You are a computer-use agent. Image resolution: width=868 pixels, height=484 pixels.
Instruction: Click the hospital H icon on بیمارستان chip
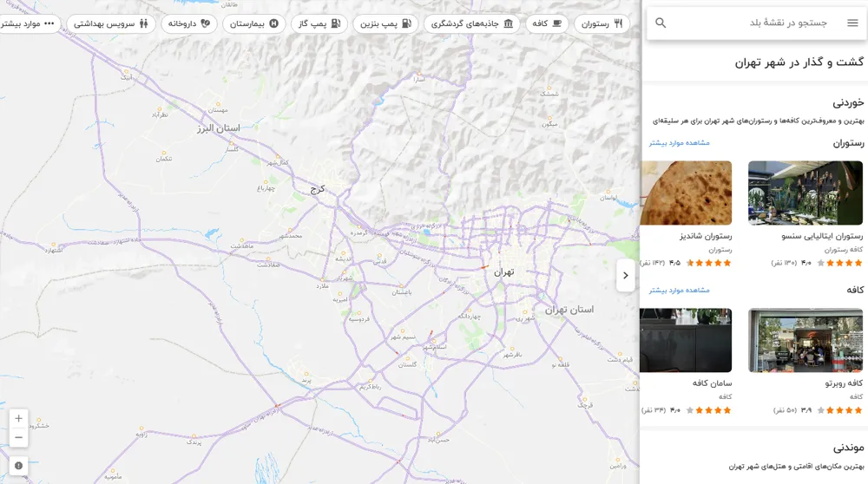[273, 23]
